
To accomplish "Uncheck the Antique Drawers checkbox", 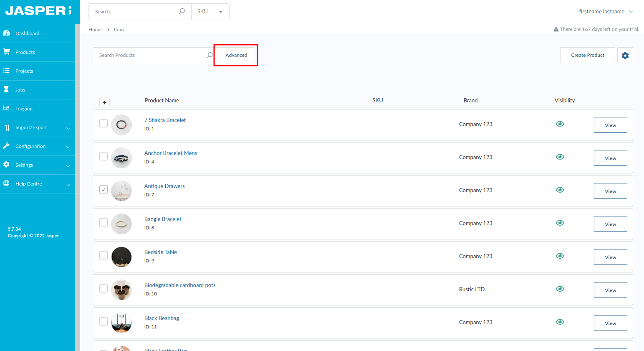I will [x=104, y=189].
